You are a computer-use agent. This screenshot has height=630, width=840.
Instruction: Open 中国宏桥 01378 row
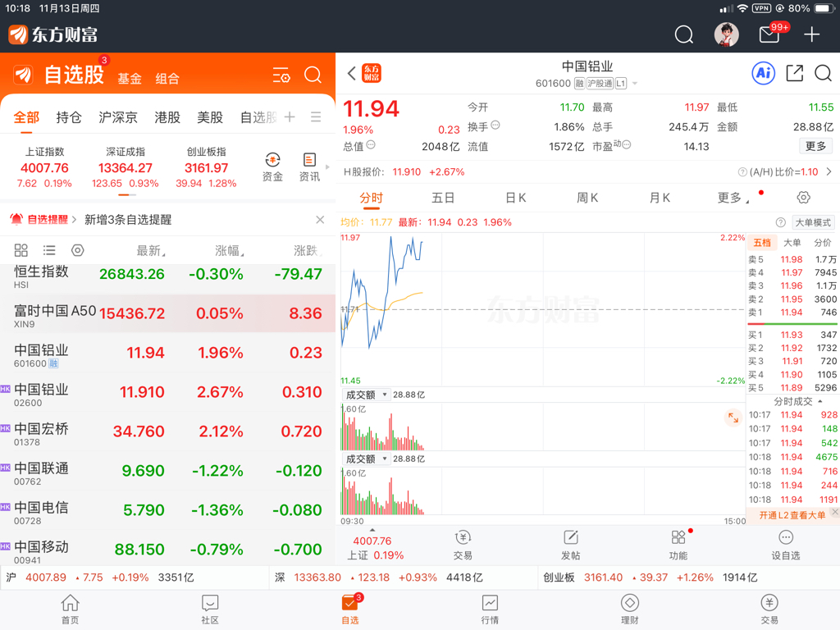click(x=167, y=431)
